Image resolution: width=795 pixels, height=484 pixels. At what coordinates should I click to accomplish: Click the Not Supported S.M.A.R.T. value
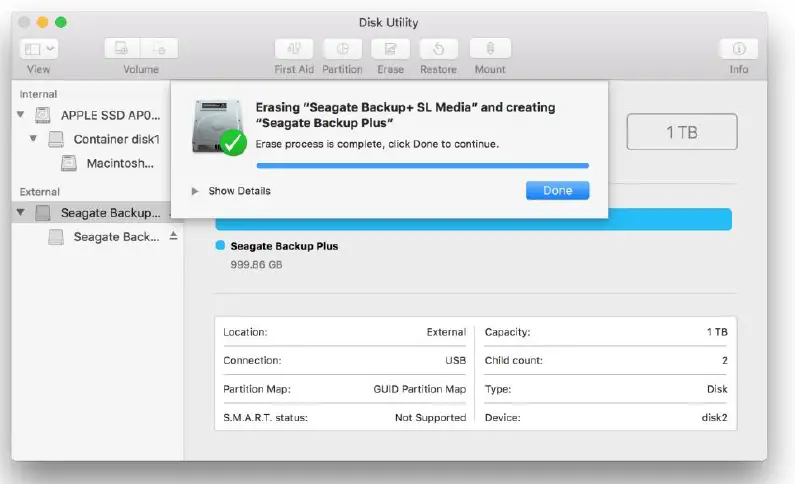click(x=430, y=418)
